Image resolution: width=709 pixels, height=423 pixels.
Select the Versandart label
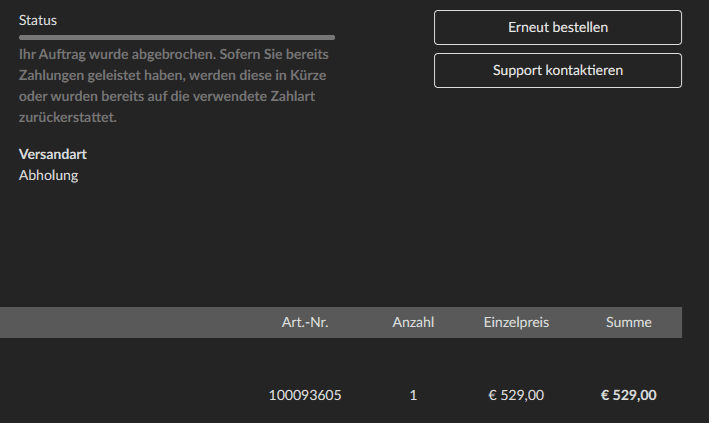[x=53, y=155]
